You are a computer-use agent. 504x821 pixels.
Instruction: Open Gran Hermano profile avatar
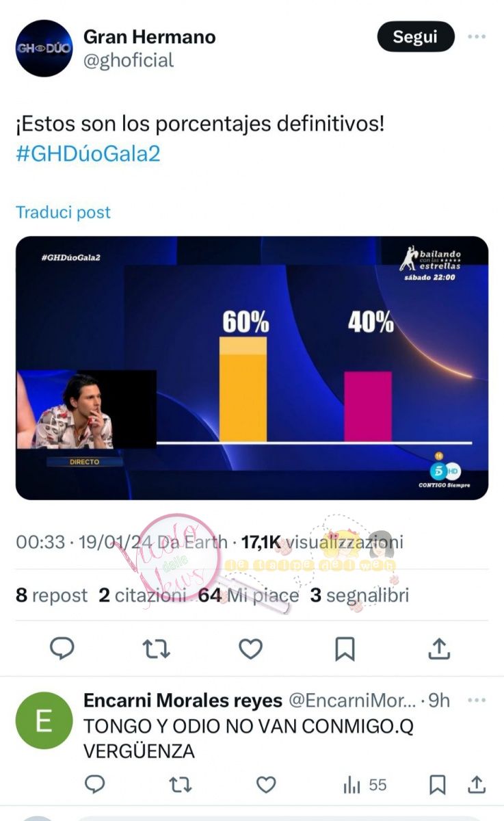pos(44,48)
